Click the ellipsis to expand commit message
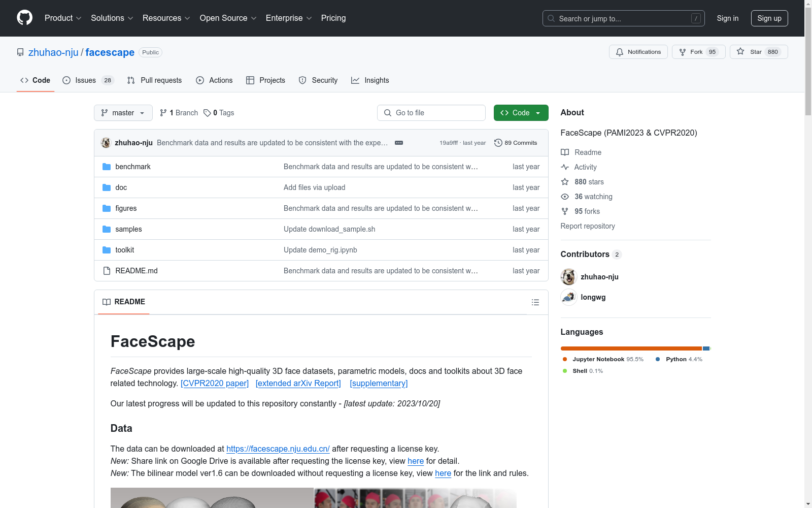The image size is (812, 508). 399,143
